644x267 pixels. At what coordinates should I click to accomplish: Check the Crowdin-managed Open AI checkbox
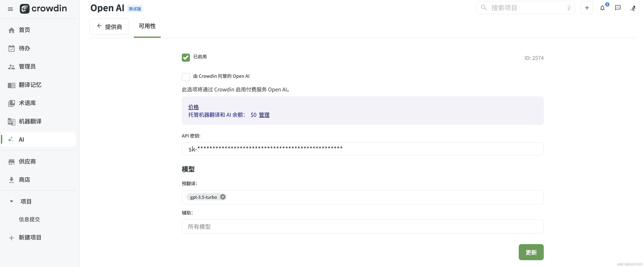coord(186,77)
